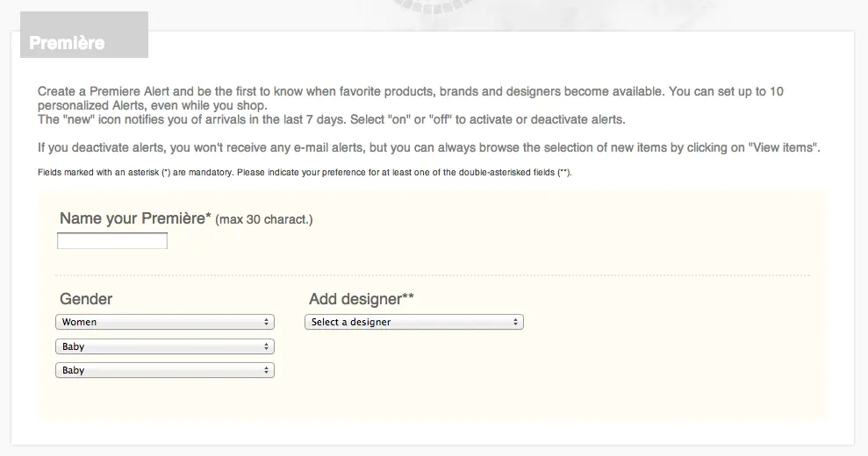Click the stepper arrows on Women dropdown
Screen dimensions: 868x456
point(267,322)
